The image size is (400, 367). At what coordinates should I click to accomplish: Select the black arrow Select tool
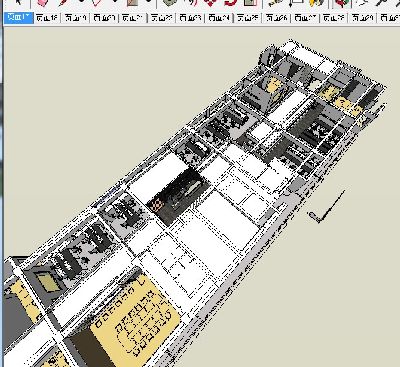point(18,3)
